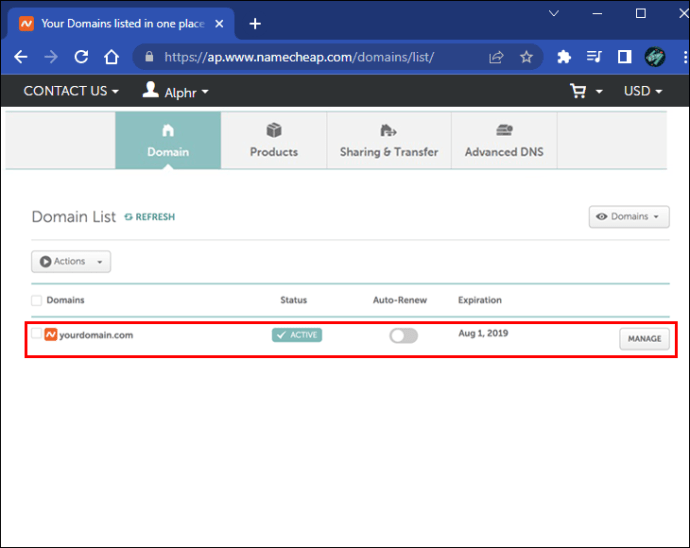Viewport: 690px width, 548px height.
Task: Check the yourdomain.com row checkbox
Action: (37, 334)
